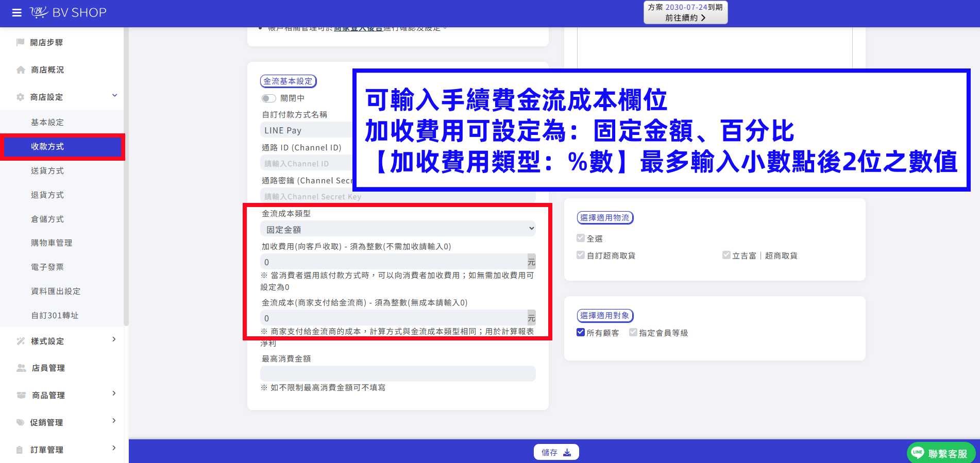Toggle the 關閉中 payment switch

pyautogui.click(x=268, y=98)
